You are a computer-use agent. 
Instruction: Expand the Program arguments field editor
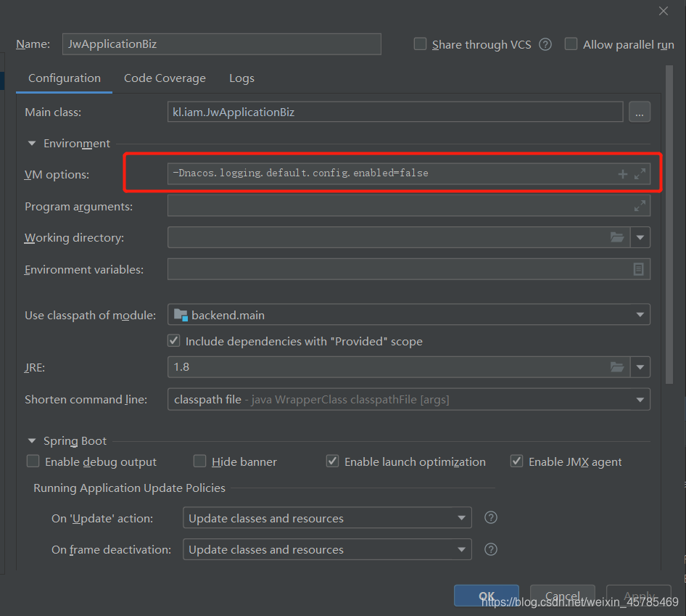[x=640, y=206]
